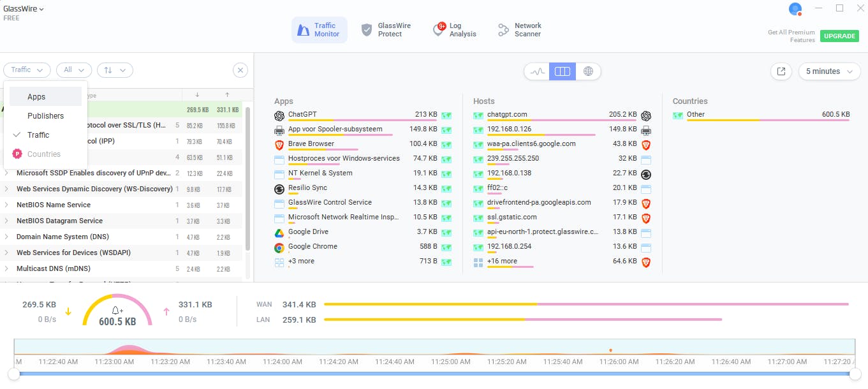Click the user profile avatar icon
This screenshot has height=389, width=868.
[795, 9]
